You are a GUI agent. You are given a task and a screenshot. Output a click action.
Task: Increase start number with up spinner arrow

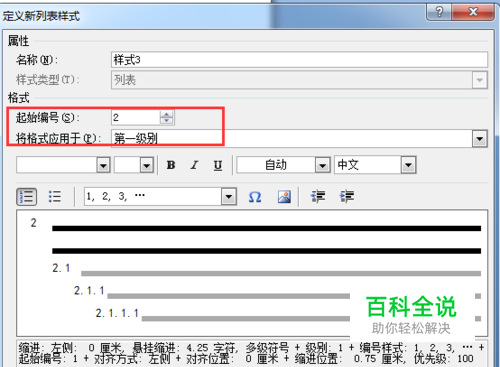tap(166, 114)
